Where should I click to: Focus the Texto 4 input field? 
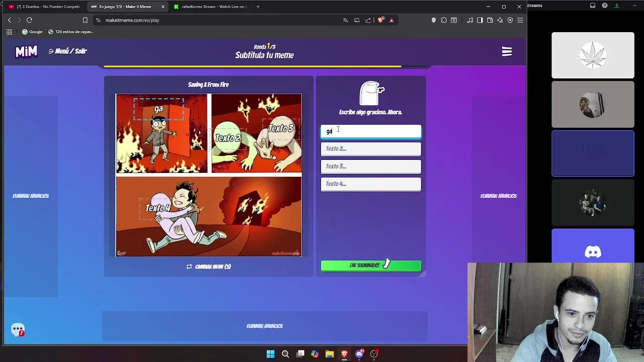(x=371, y=184)
